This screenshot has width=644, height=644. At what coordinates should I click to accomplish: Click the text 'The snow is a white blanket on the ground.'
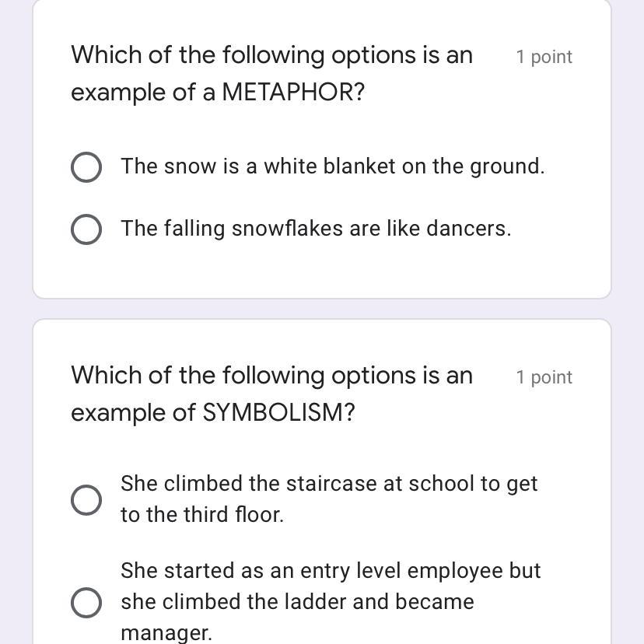pyautogui.click(x=333, y=166)
